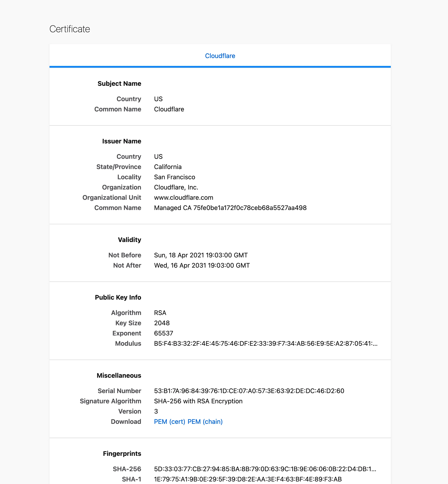This screenshot has width=448, height=484.
Task: Click the Serial Number value
Action: (x=249, y=391)
